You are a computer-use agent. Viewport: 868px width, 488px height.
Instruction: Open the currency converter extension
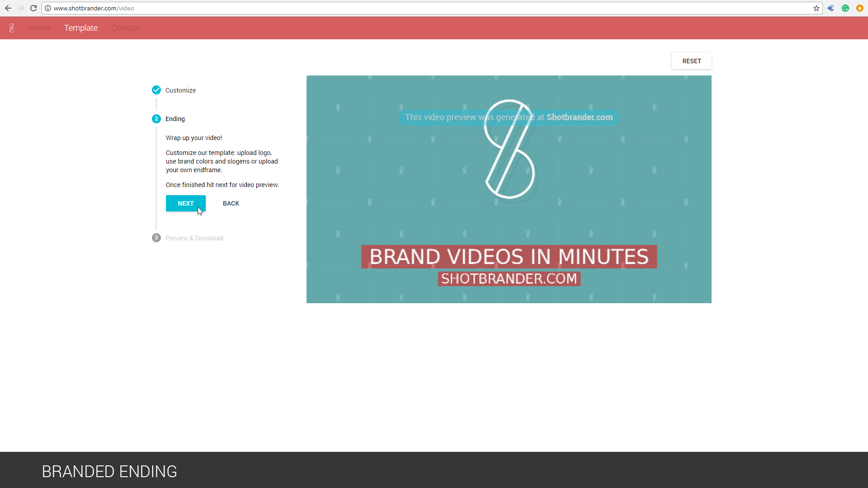(x=830, y=8)
